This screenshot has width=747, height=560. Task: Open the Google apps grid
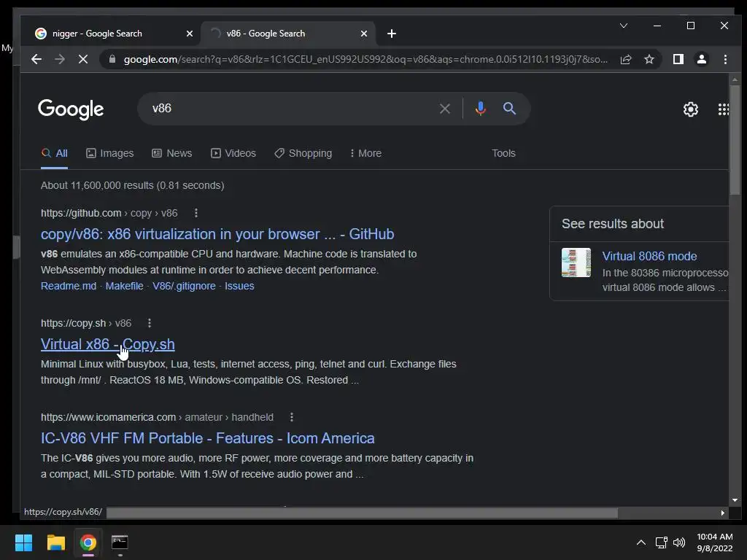tap(723, 109)
